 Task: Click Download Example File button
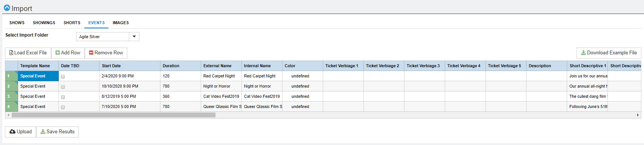click(609, 53)
